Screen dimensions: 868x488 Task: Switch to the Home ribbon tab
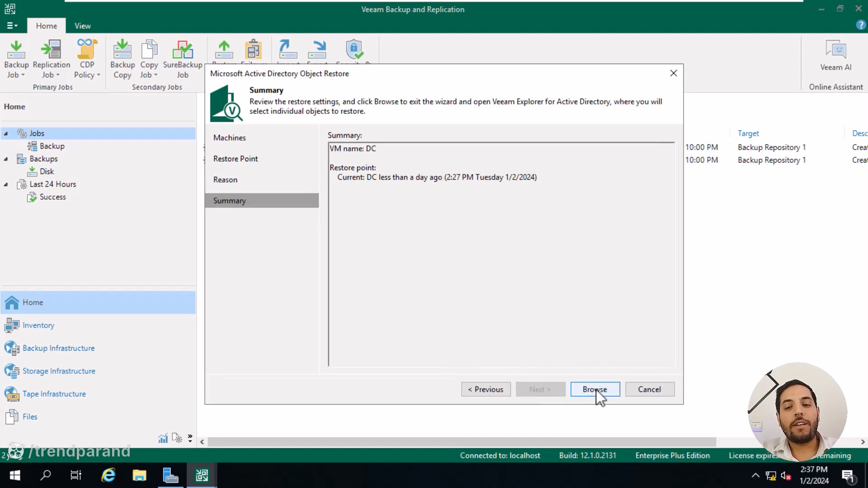click(x=47, y=26)
